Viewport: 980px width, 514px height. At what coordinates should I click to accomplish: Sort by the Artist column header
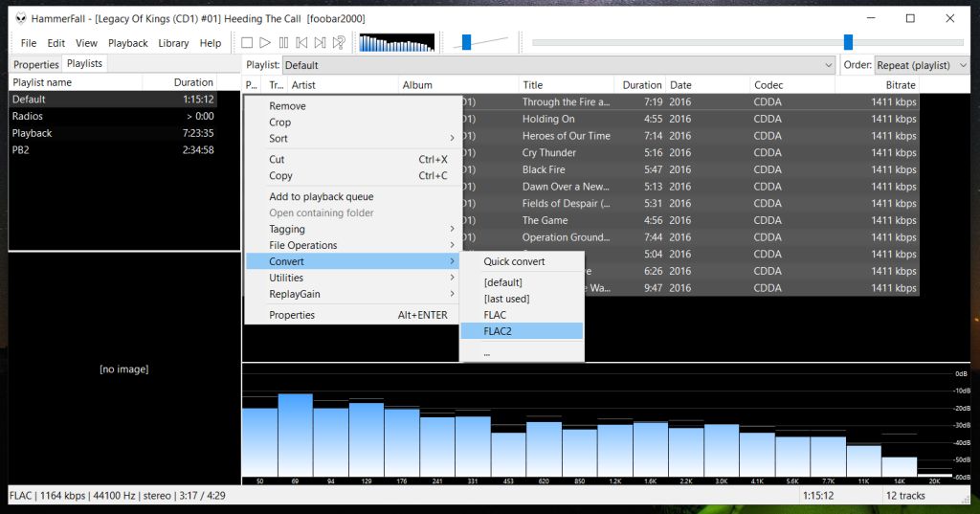(x=343, y=85)
